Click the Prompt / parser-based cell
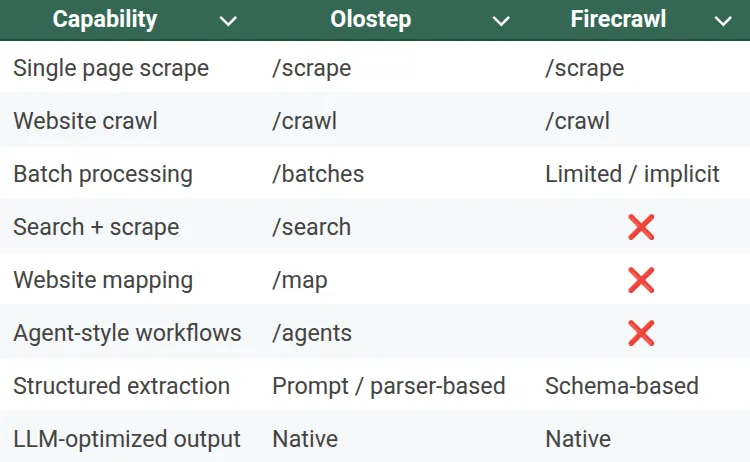Viewport: 750px width, 462px height. pyautogui.click(x=389, y=386)
